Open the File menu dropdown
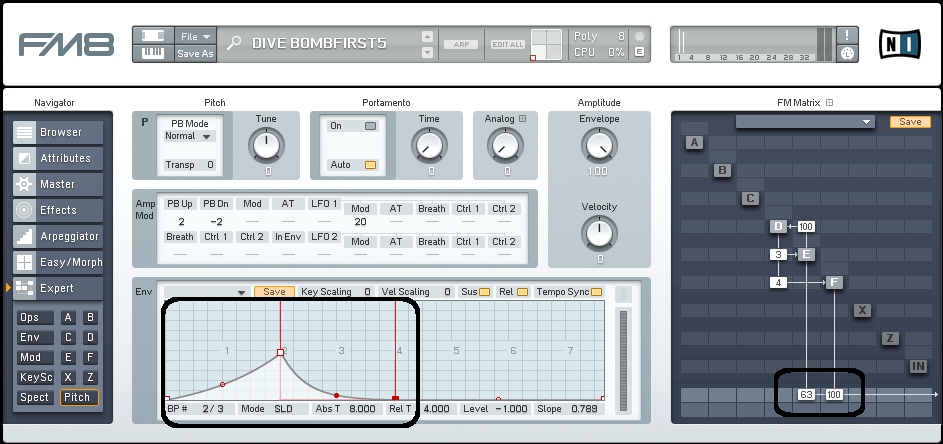Viewport: 943px width, 444px height. (x=195, y=35)
